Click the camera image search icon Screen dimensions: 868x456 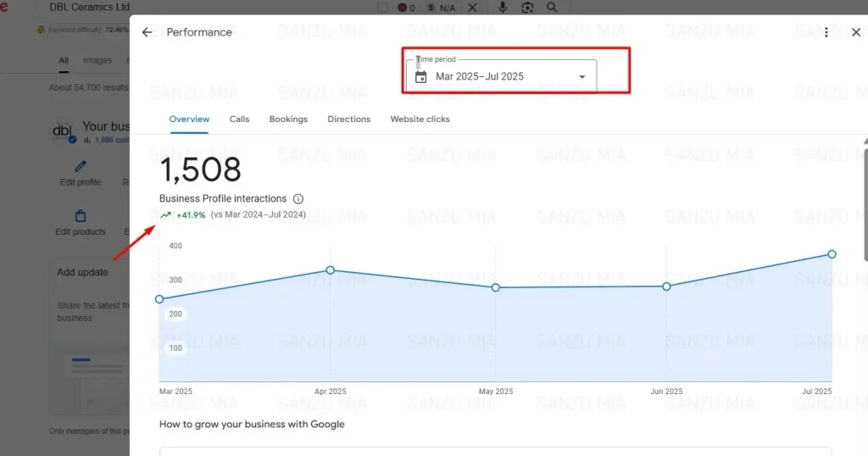click(x=527, y=8)
